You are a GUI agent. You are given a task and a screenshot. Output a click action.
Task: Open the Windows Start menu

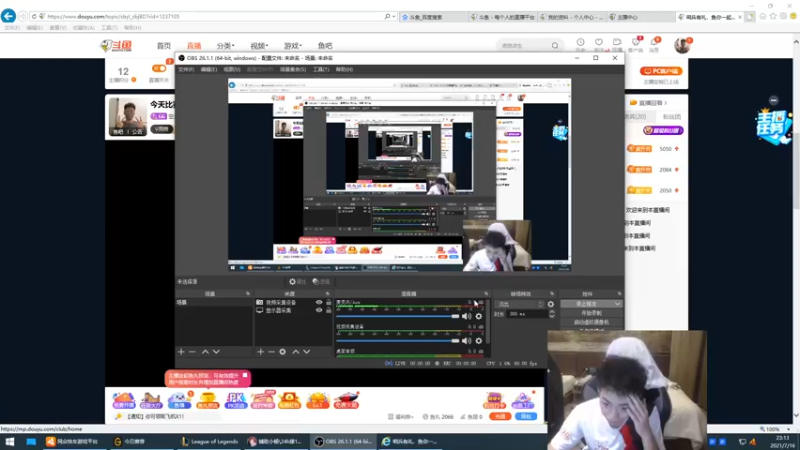click(10, 442)
